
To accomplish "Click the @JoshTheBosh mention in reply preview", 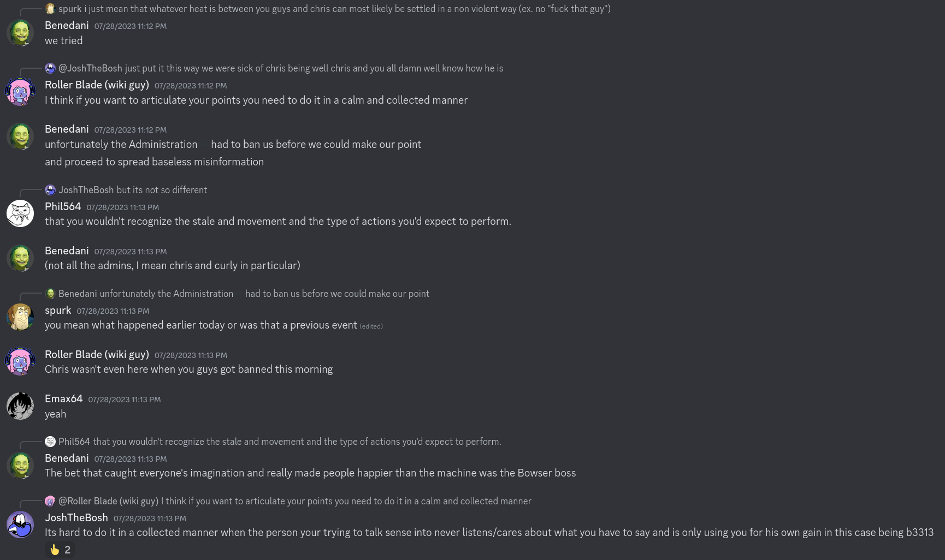I will tap(90, 68).
